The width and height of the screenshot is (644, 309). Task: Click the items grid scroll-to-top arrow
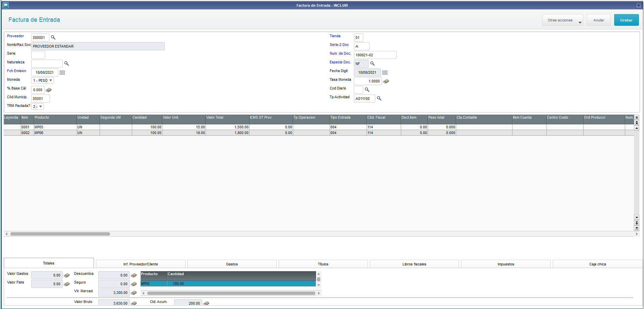click(x=637, y=117)
